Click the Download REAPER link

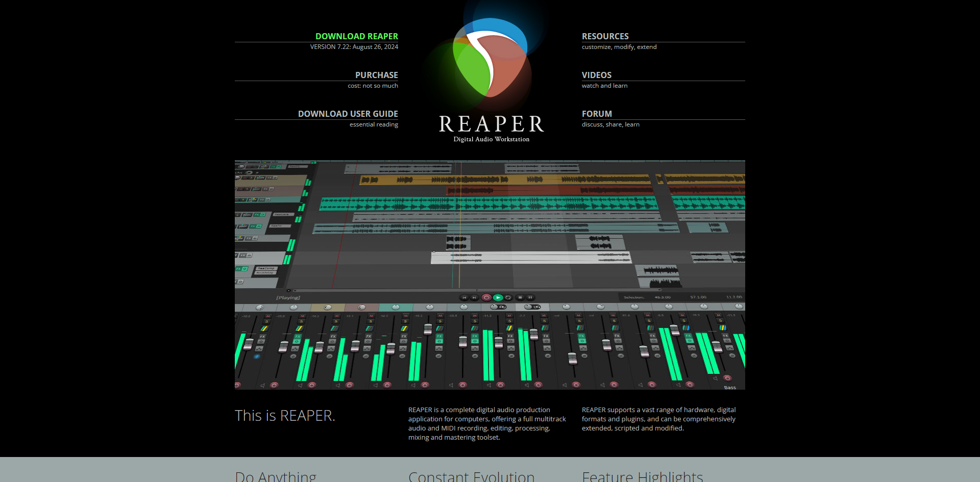tap(356, 36)
